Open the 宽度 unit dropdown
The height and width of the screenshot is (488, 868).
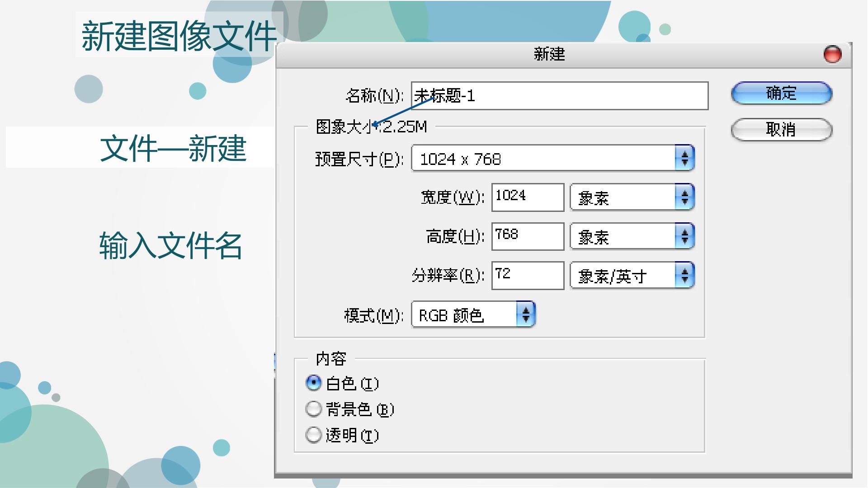(x=632, y=197)
